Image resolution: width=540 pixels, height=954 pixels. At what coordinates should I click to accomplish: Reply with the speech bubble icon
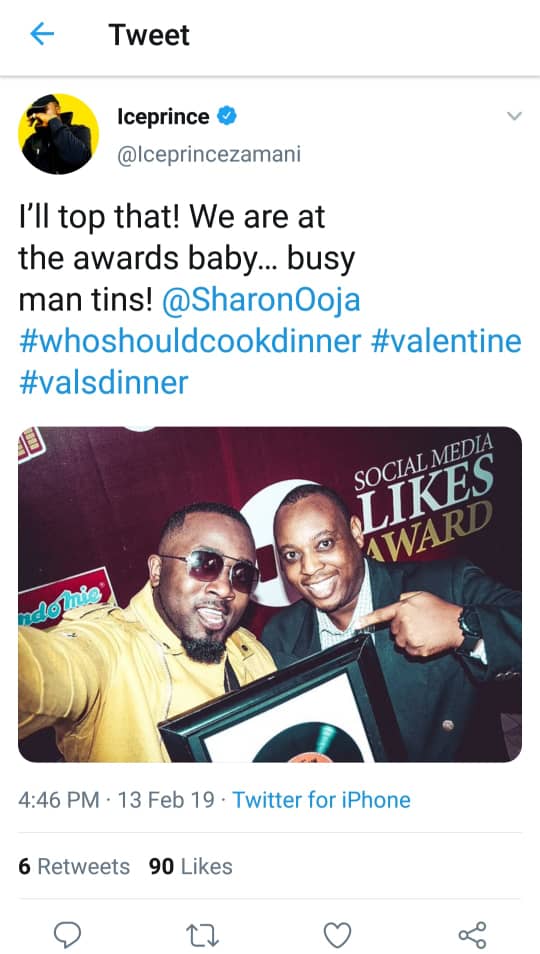[67, 934]
